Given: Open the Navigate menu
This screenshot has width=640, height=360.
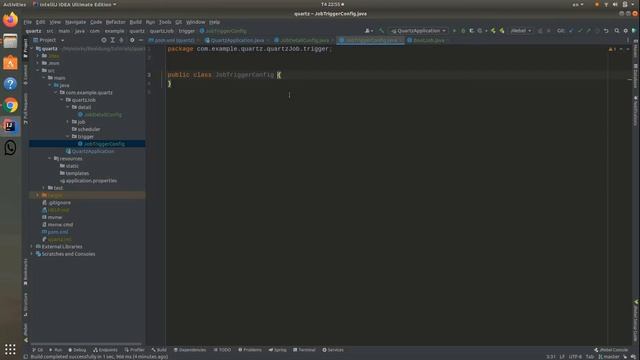Looking at the screenshot, I should point(76,22).
